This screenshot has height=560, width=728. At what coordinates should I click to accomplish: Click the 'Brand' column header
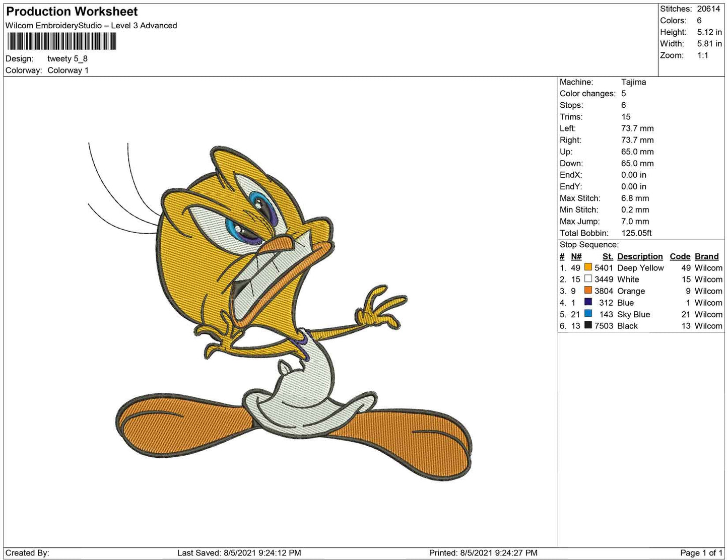tap(707, 256)
